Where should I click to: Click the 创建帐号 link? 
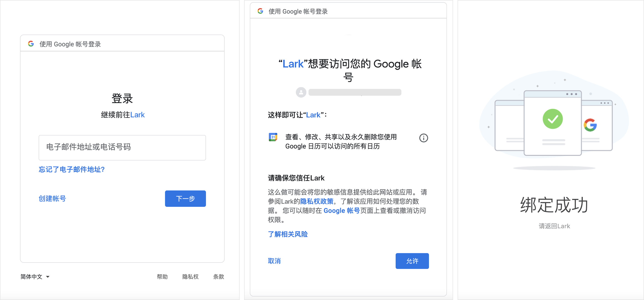coord(52,198)
